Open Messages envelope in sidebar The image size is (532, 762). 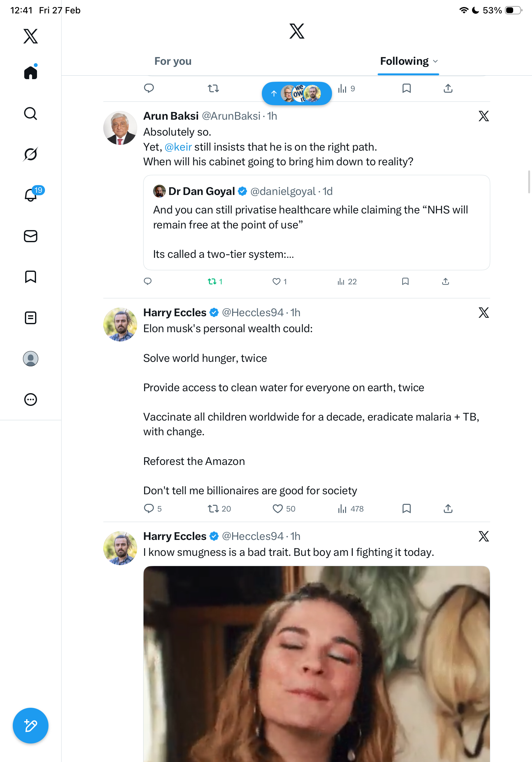pyautogui.click(x=31, y=236)
